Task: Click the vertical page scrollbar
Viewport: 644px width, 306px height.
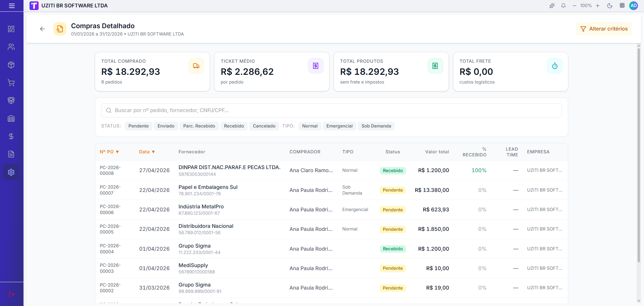Action: pos(639,155)
